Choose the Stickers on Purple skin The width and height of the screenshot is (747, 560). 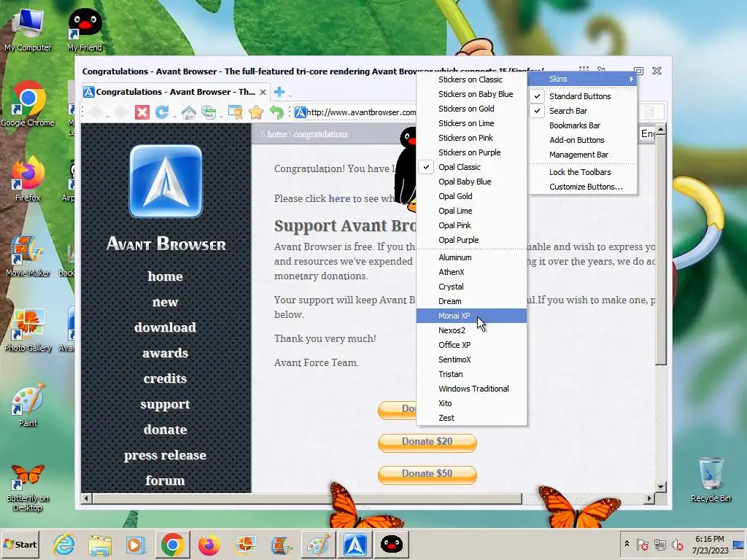[x=472, y=152]
